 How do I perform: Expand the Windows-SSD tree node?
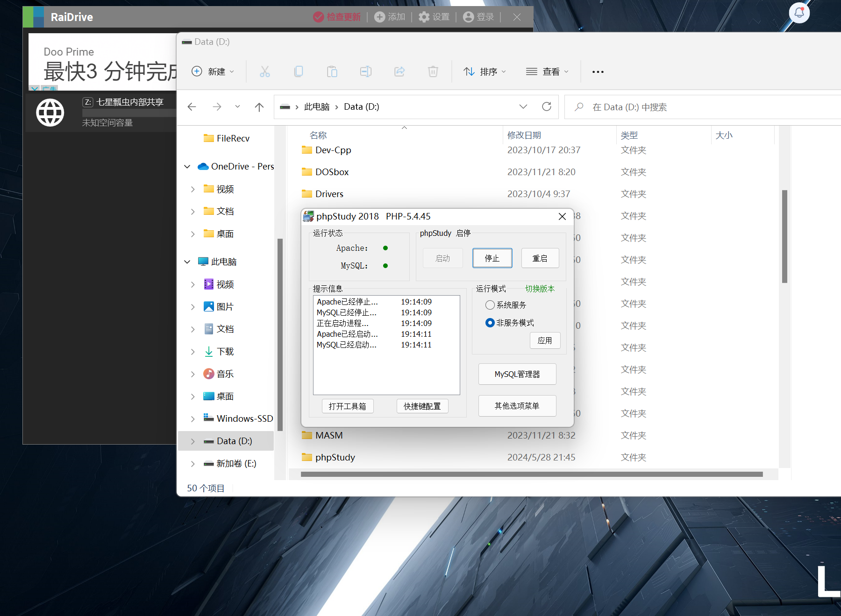(193, 419)
